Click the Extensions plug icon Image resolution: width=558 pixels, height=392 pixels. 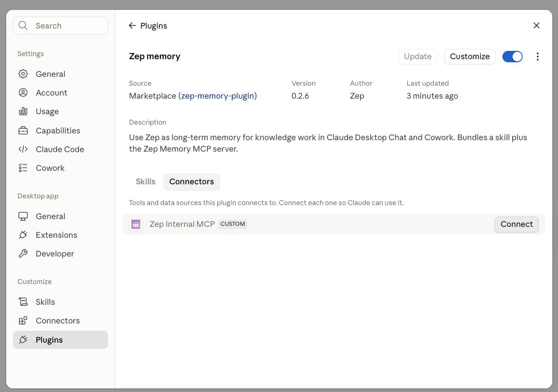click(x=23, y=235)
